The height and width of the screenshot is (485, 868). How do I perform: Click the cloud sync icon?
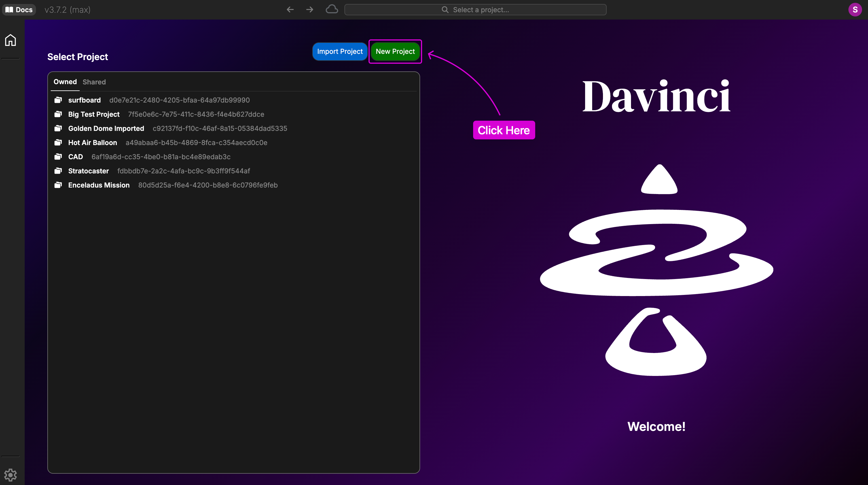coord(332,9)
